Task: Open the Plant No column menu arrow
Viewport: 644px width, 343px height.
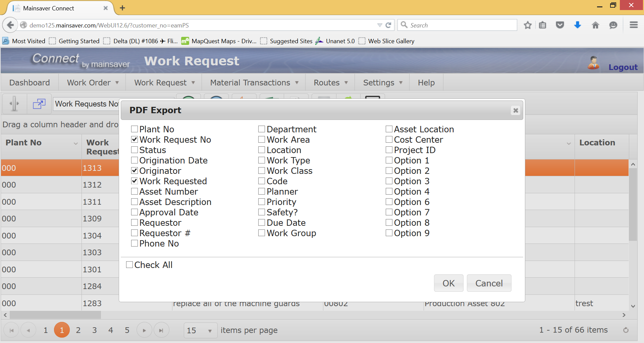Action: tap(76, 143)
